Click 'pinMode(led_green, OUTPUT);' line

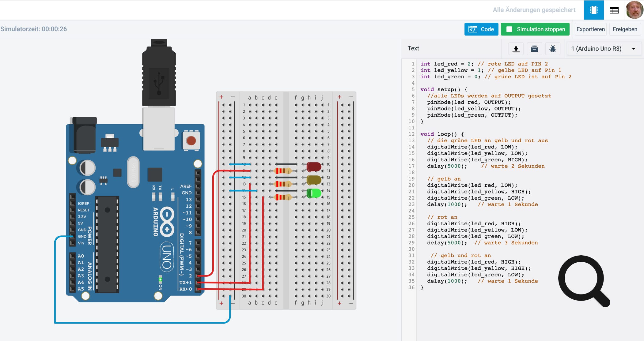click(472, 115)
